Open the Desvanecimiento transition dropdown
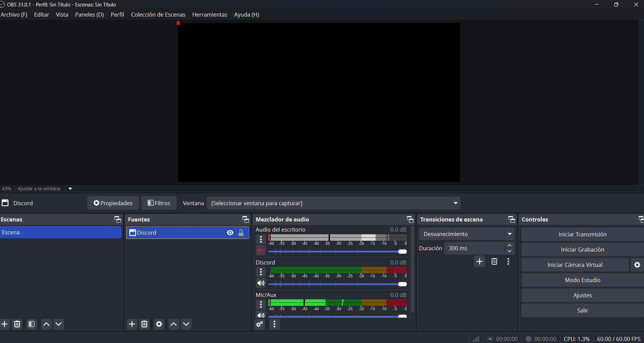Screen dimensions: 644x343 pos(509,234)
